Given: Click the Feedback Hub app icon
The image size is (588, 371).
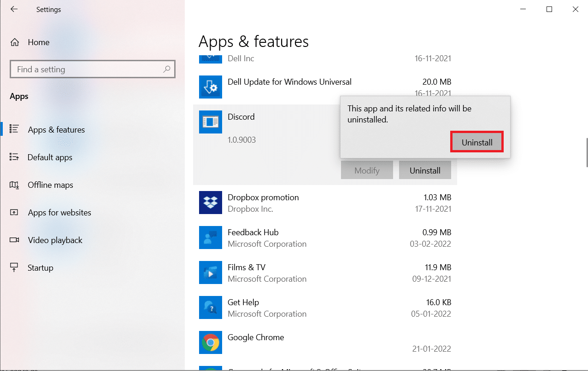Looking at the screenshot, I should point(211,238).
